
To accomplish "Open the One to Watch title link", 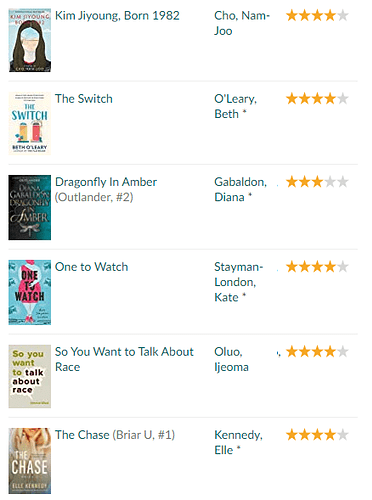I will pyautogui.click(x=91, y=267).
